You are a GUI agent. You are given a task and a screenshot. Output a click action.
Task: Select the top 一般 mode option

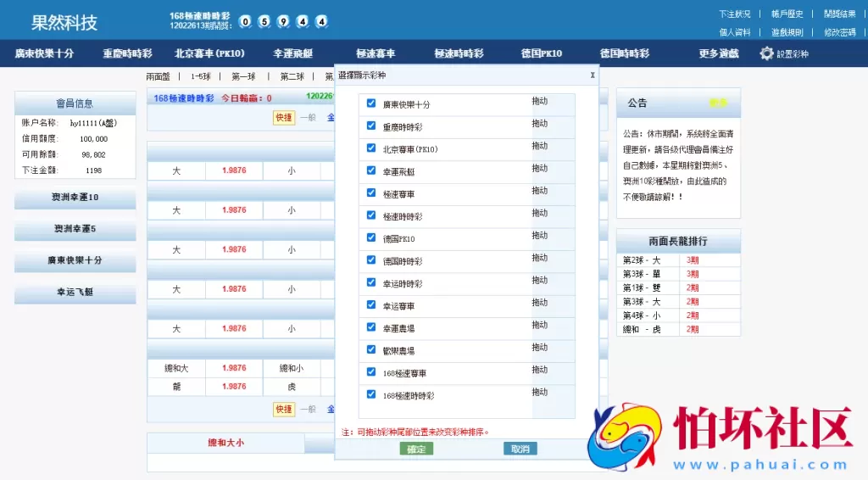(308, 117)
